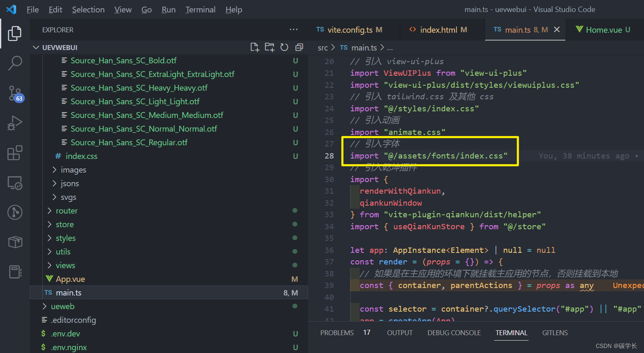Expand the views folder
644x353 pixels.
[x=49, y=265]
